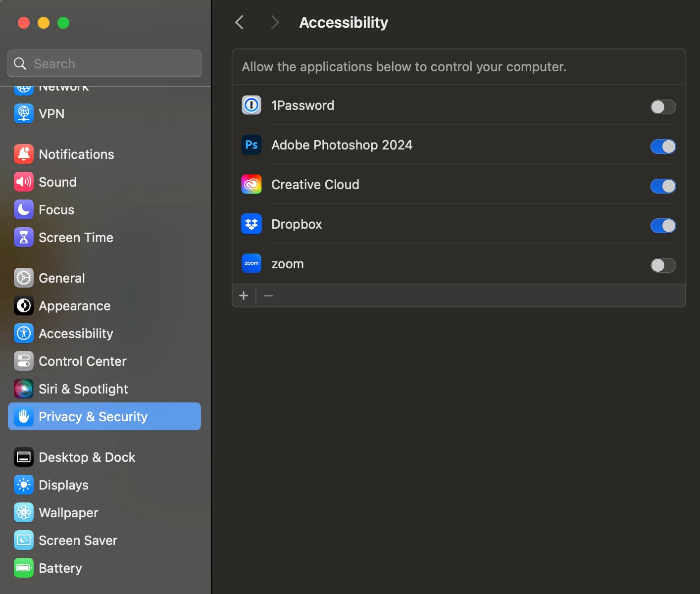
Task: Click the Creative Cloud app icon
Action: pos(251,184)
